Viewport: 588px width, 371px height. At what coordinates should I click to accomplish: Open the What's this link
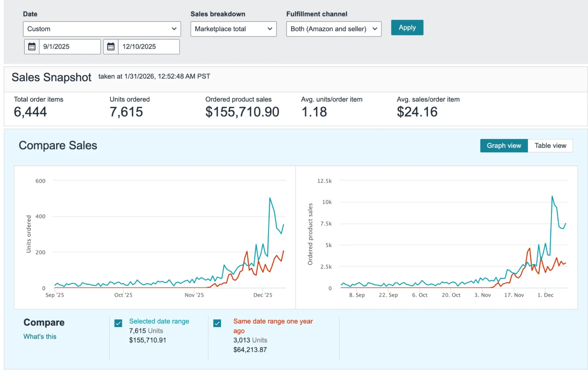coord(40,337)
